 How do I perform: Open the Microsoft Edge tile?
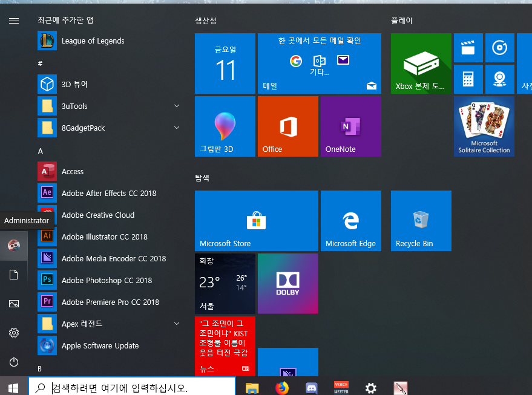tap(351, 221)
